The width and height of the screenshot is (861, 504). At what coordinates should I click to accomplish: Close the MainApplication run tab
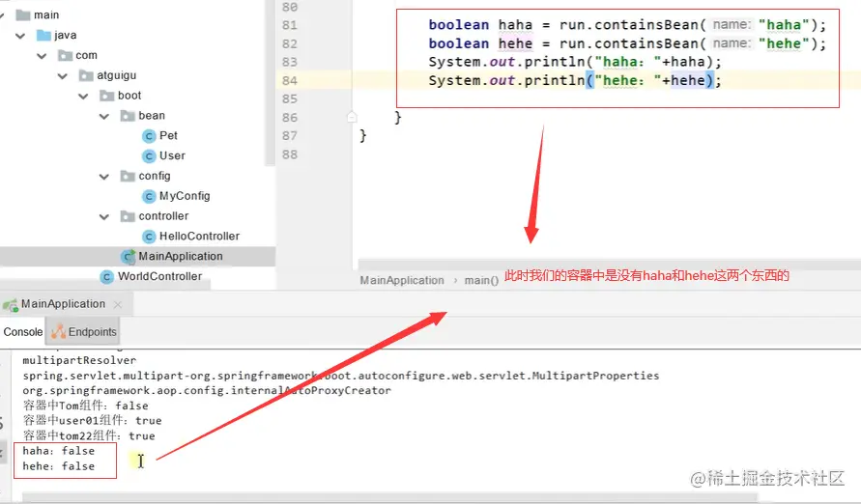click(118, 304)
